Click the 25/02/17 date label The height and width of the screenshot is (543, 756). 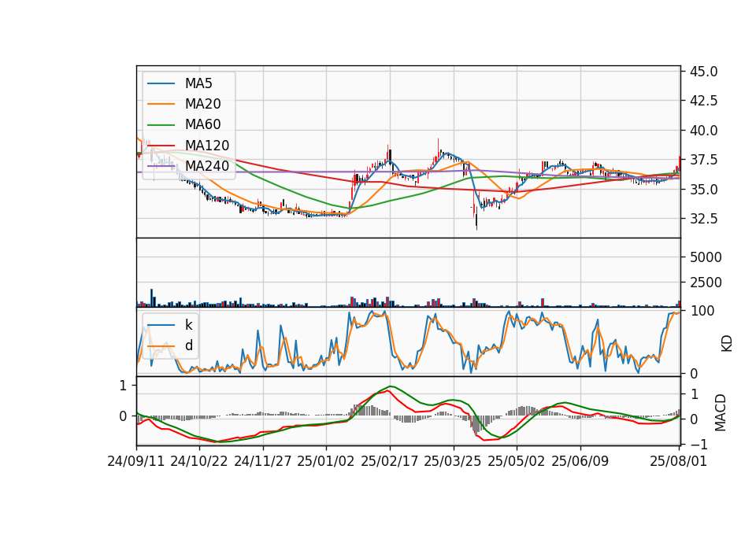pyautogui.click(x=390, y=462)
